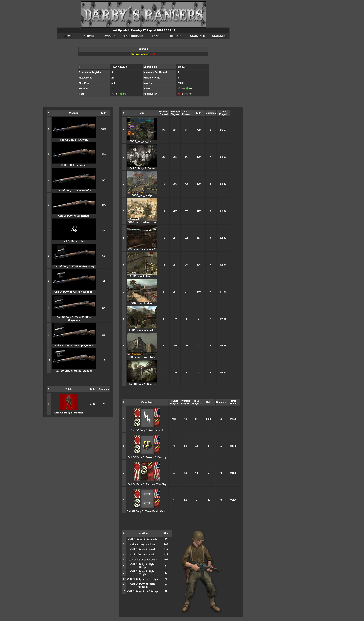Open the CLANS page
364x621 pixels.
coord(155,36)
